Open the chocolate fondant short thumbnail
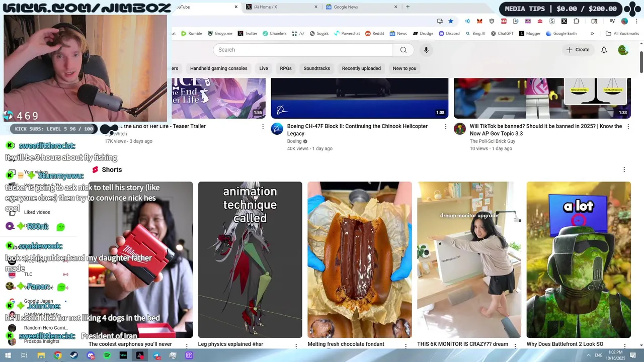 point(360,259)
